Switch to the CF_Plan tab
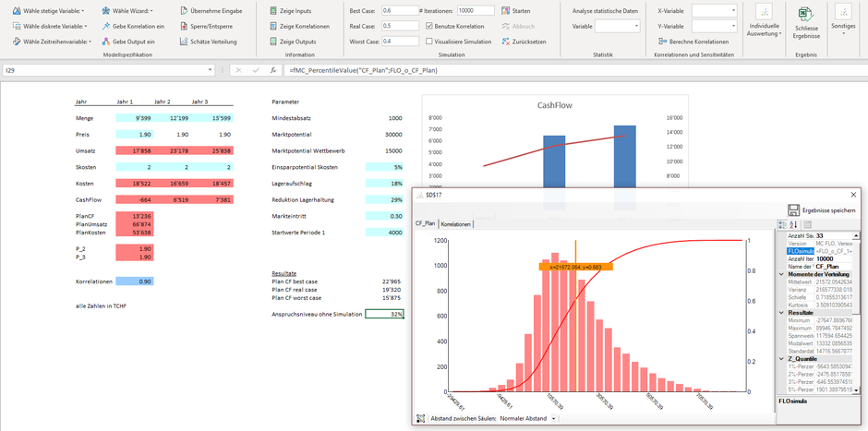 click(426, 224)
